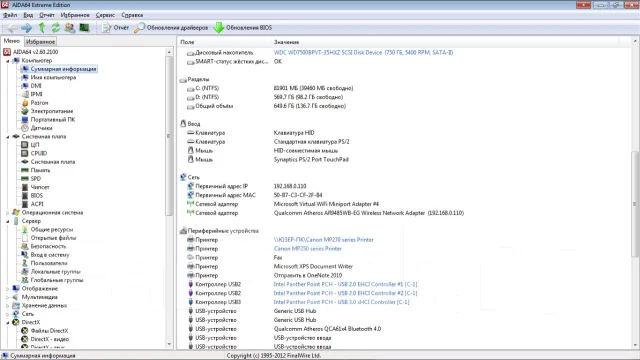Select Портативный ПК tree item
Image resolution: width=640 pixels, height=360 pixels.
(53, 120)
